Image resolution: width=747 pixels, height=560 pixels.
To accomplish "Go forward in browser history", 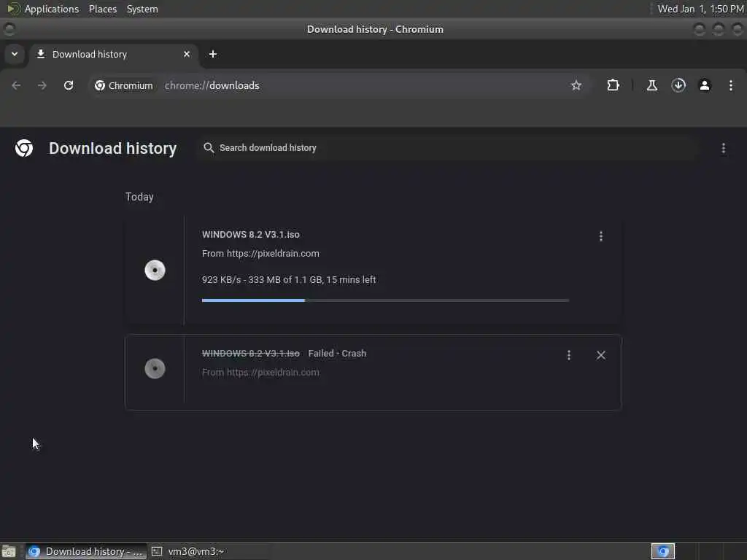I will (42, 85).
